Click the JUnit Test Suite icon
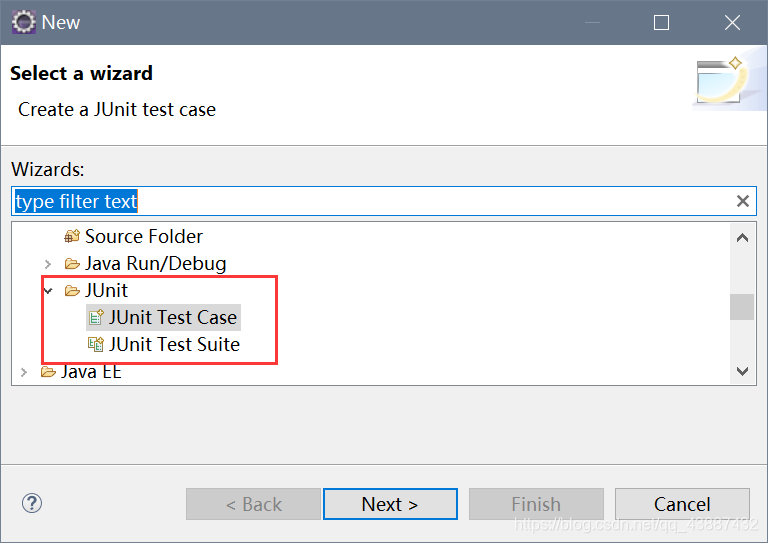 96,345
